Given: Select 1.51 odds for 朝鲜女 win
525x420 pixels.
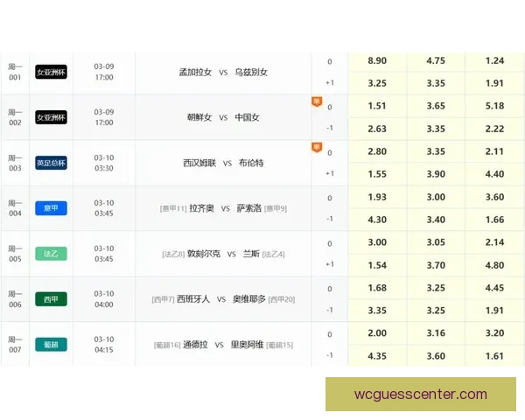Looking at the screenshot, I should 377,106.
